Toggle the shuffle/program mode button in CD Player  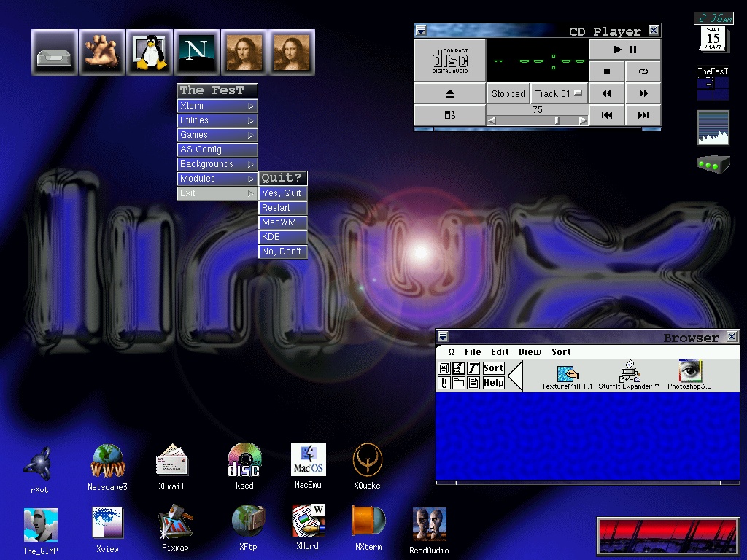pyautogui.click(x=449, y=114)
